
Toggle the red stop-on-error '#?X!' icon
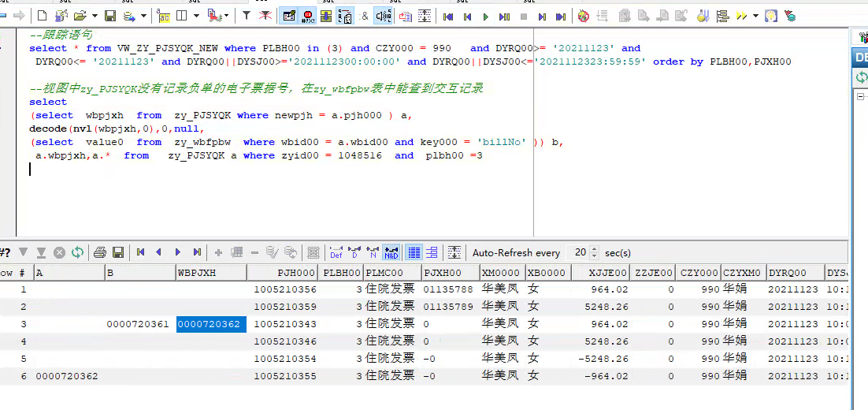(308, 16)
